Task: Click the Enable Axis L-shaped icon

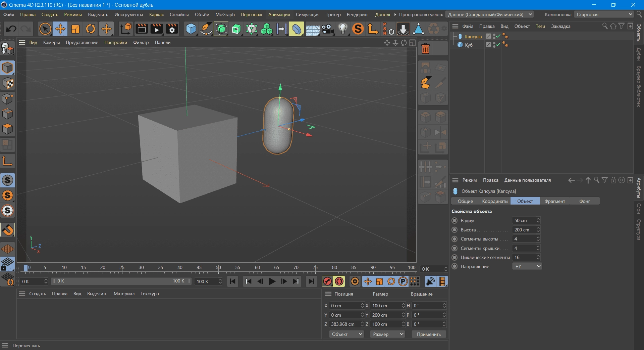Action: pos(7,161)
